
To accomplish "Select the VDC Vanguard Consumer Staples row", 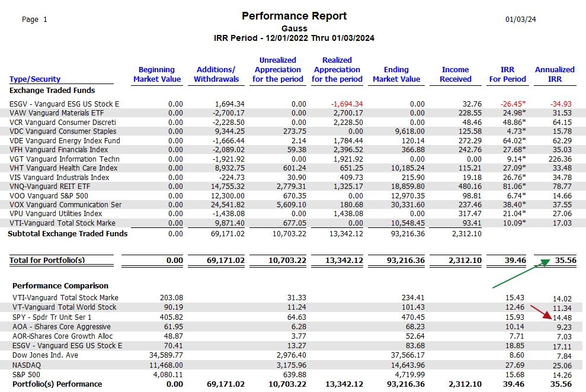I will click(x=293, y=131).
